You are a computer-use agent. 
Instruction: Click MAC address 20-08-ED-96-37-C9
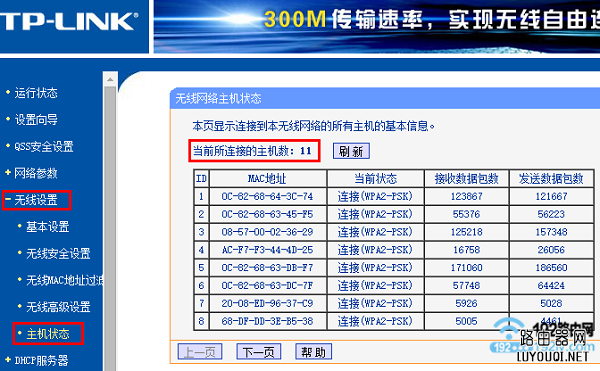pos(267,304)
